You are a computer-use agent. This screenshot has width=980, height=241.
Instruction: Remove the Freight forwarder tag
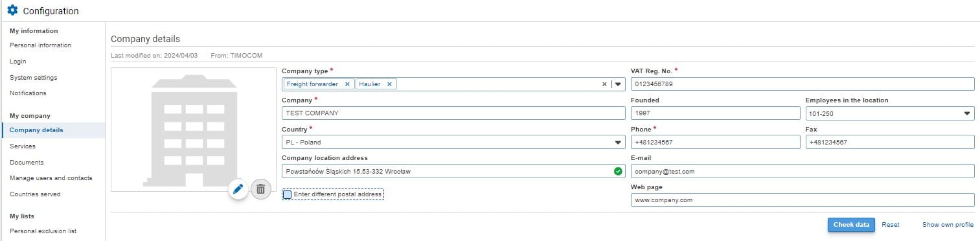pos(347,84)
